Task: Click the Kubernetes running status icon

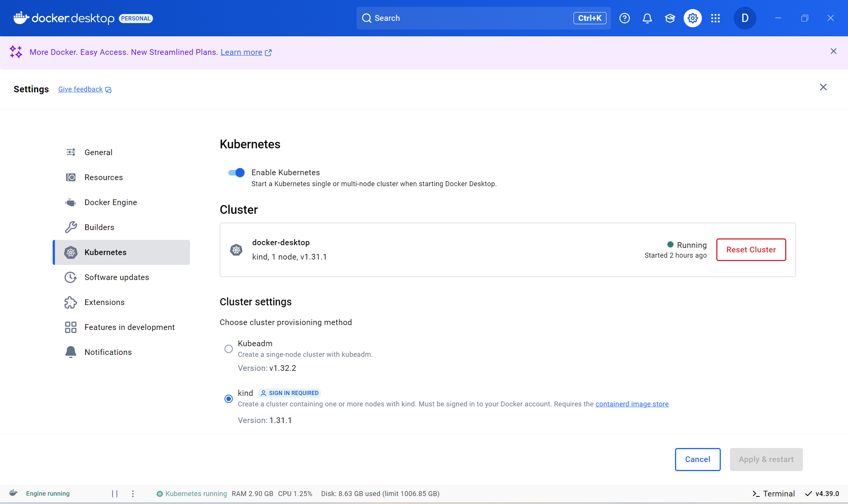Action: tap(160, 494)
